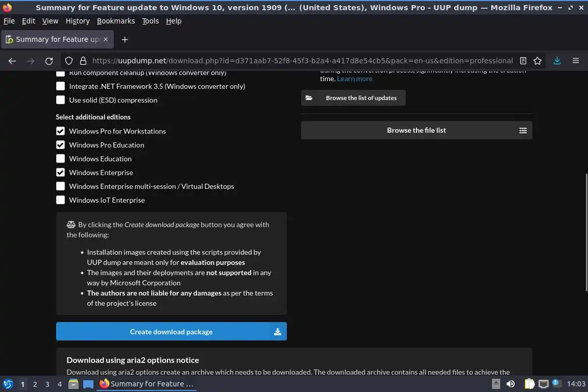Uncheck Windows Pro Education edition
Image resolution: width=588 pixels, height=392 pixels.
(x=60, y=145)
